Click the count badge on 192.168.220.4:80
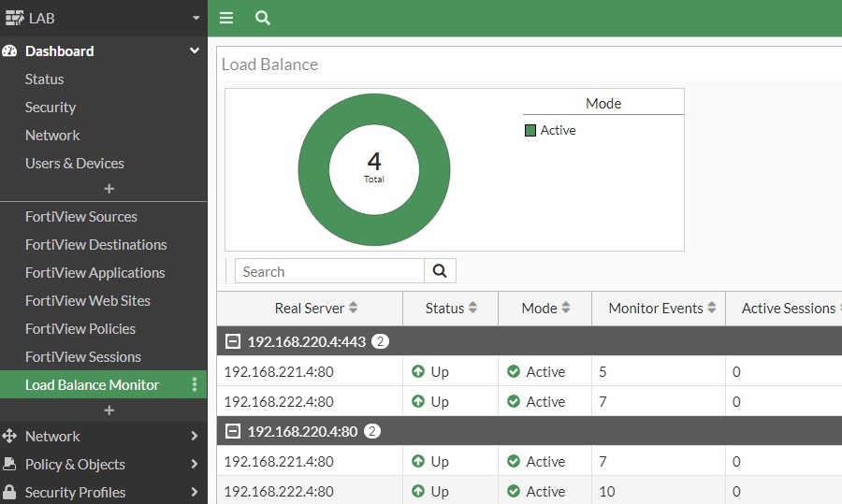Viewport: 842px width, 504px height. tap(372, 431)
